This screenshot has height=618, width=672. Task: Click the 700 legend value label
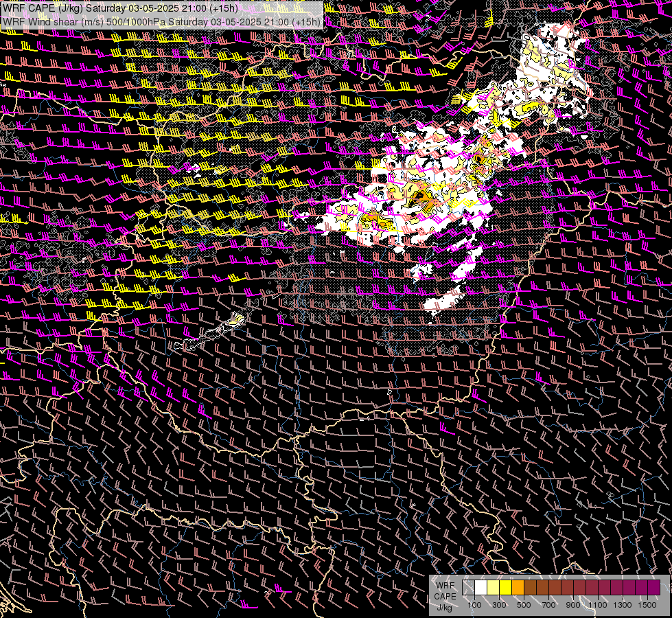click(548, 605)
